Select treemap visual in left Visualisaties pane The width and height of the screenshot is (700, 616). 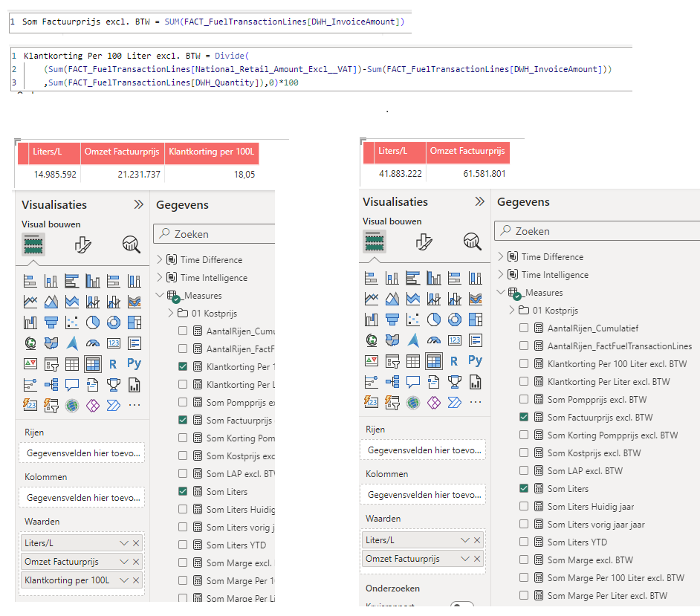(135, 322)
